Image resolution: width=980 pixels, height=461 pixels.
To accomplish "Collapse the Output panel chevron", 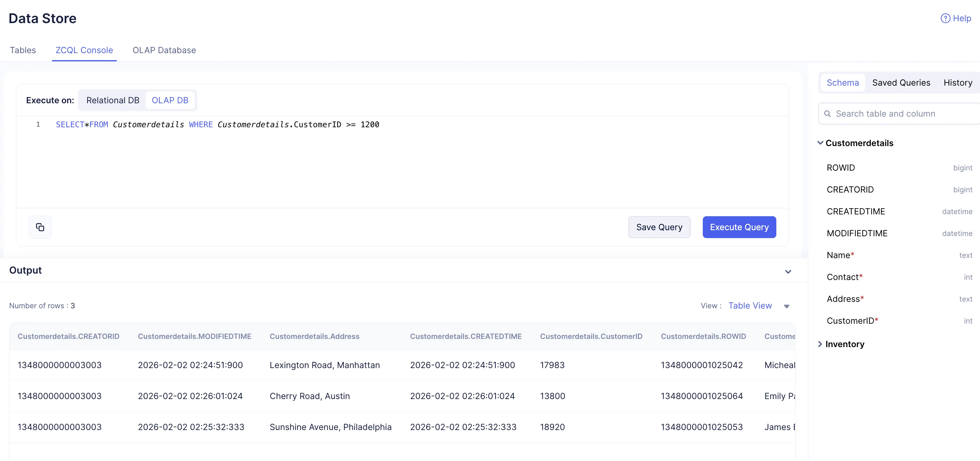I will [x=788, y=271].
